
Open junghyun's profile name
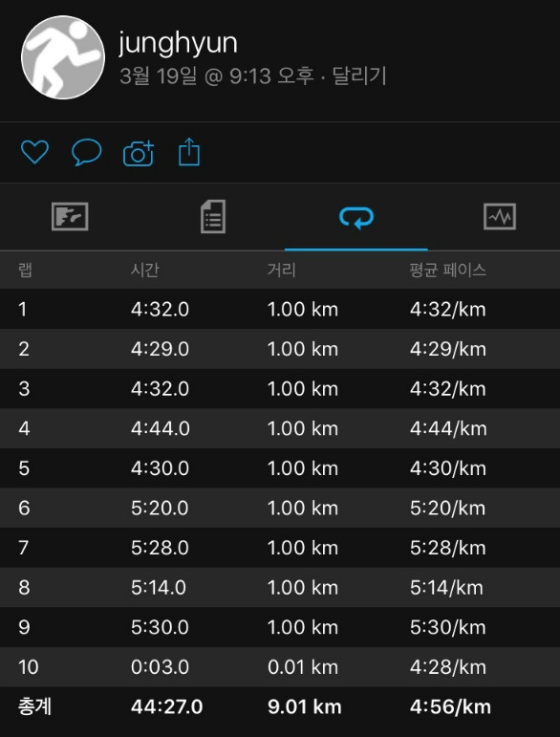point(178,43)
